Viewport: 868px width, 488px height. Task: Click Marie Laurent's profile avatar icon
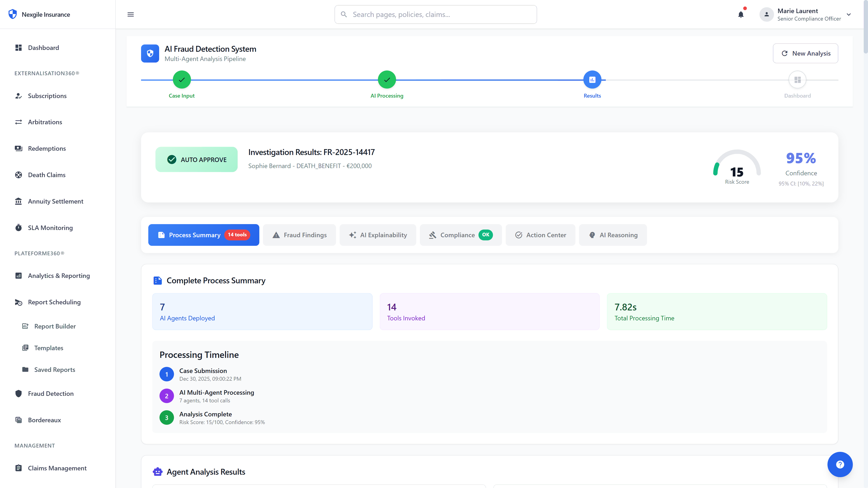[x=766, y=14]
